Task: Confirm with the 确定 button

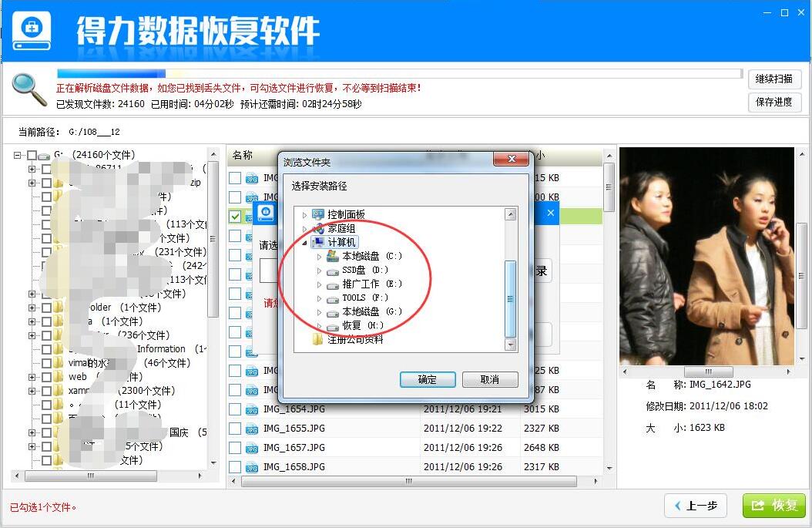Action: 428,380
